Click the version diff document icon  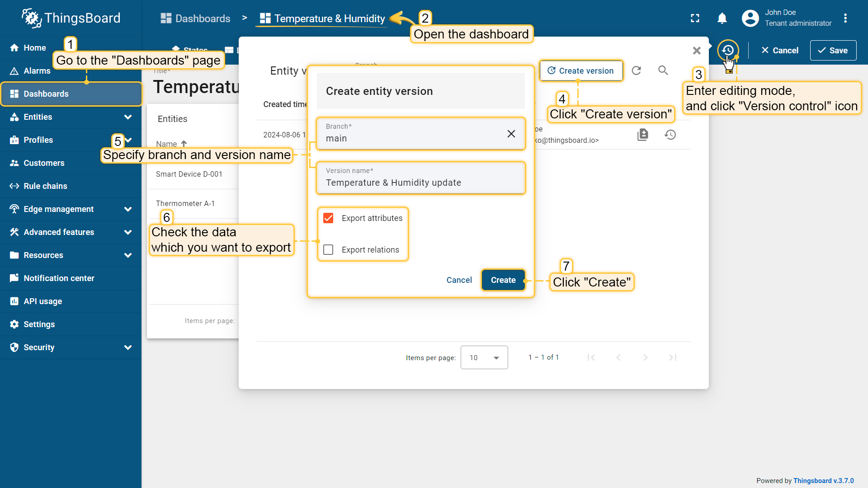642,135
